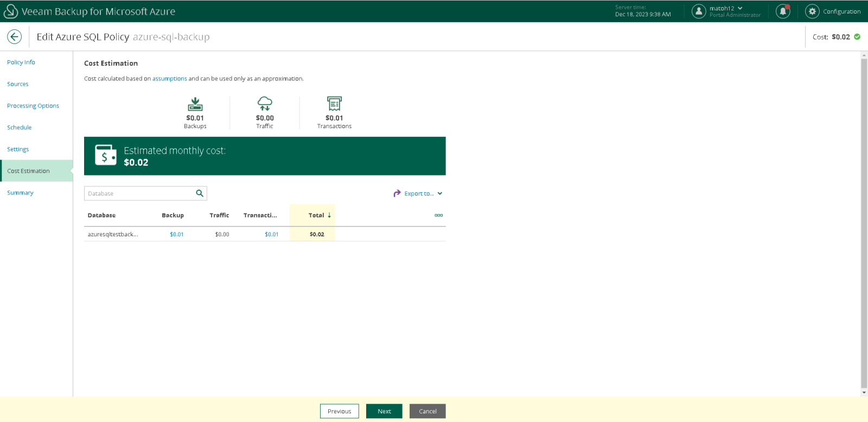
Task: Click the $0.01 Backup cost link in row
Action: point(177,235)
